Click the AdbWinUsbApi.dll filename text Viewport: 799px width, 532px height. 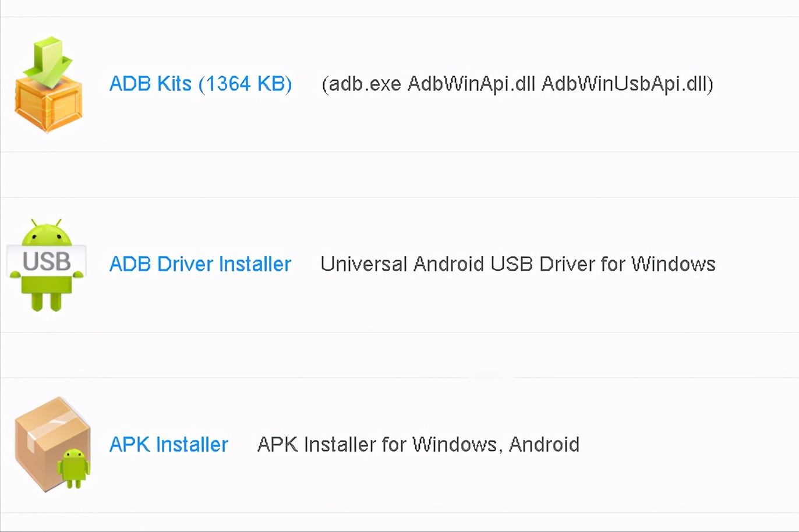click(x=625, y=84)
